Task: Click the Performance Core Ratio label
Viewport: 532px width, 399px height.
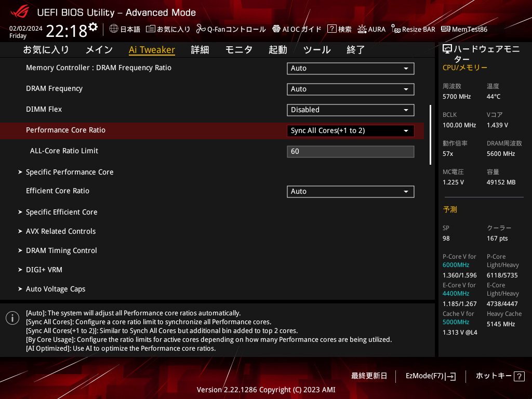Action: 66,130
